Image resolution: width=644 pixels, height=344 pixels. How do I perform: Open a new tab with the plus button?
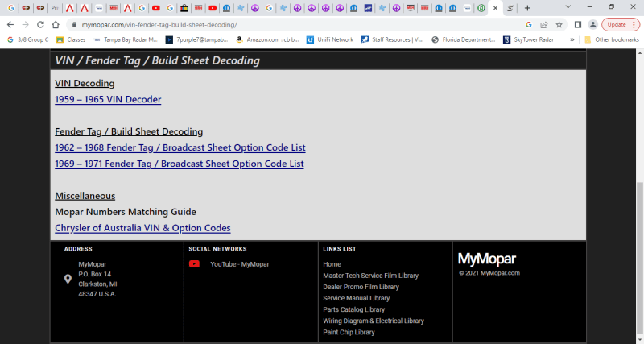pyautogui.click(x=527, y=8)
